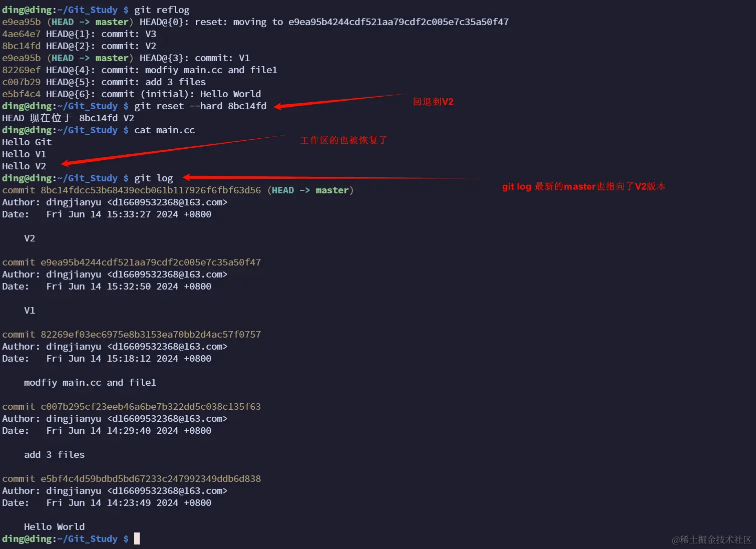Click full commit hash starting with c007b295cf23
This screenshot has height=549, width=756.
click(151, 407)
